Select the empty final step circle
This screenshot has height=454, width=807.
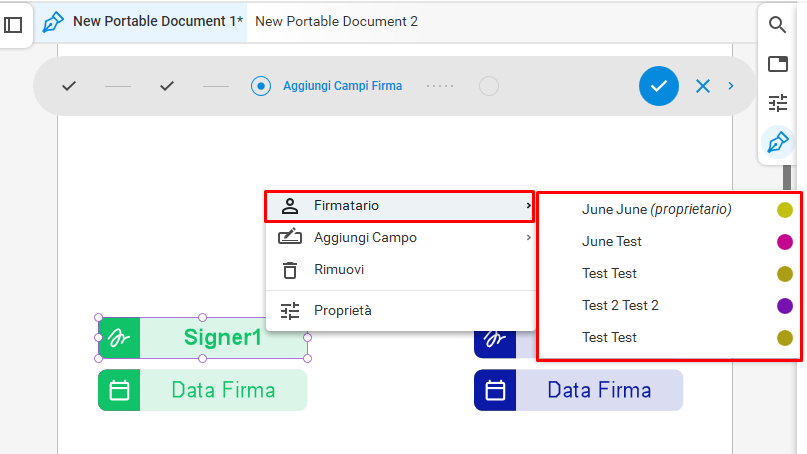coord(488,86)
